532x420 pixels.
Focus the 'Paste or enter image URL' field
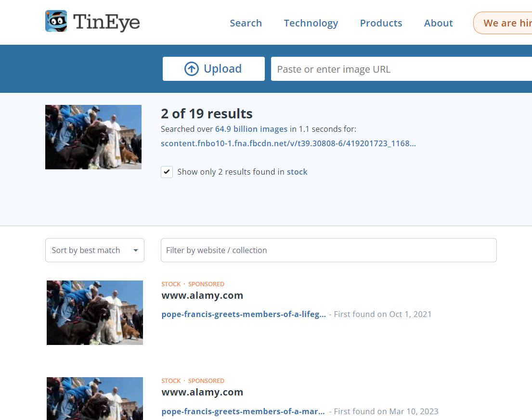point(400,69)
